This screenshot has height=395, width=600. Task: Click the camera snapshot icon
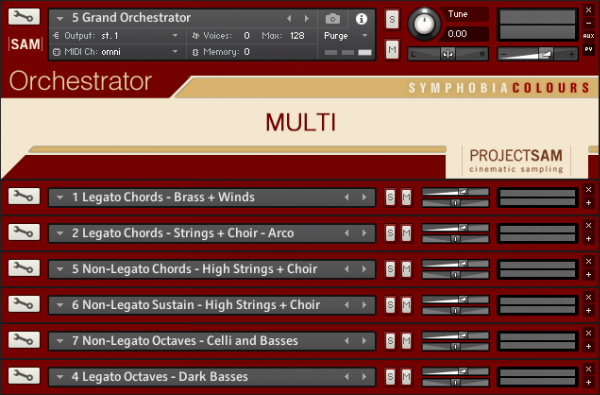[x=333, y=18]
